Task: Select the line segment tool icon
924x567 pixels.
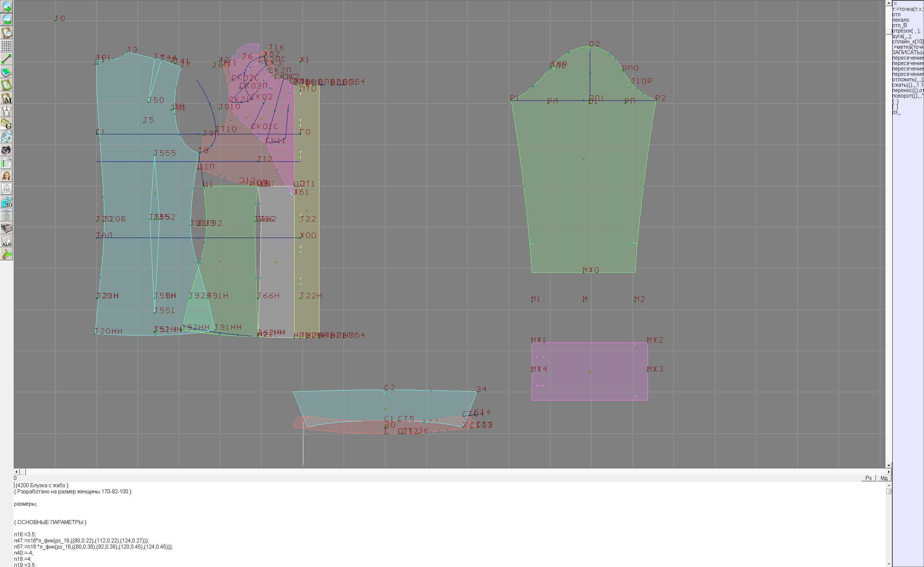Action: [6, 59]
